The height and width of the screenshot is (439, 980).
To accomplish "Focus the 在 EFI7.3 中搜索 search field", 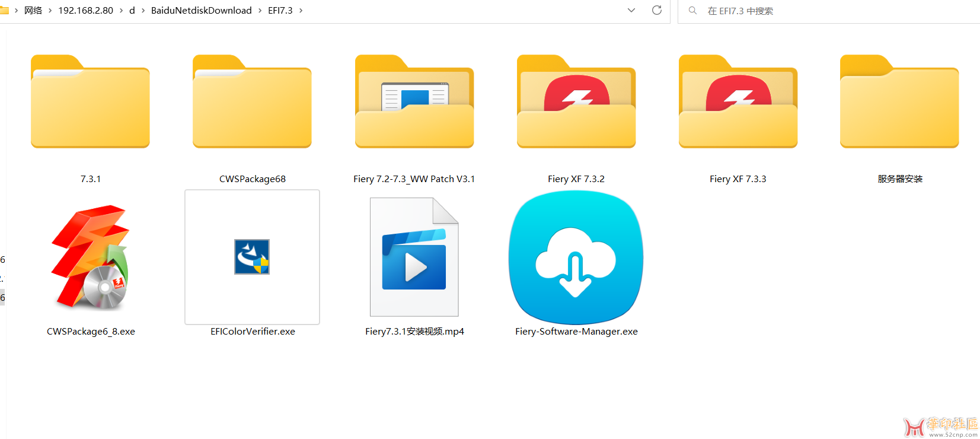I will point(830,11).
